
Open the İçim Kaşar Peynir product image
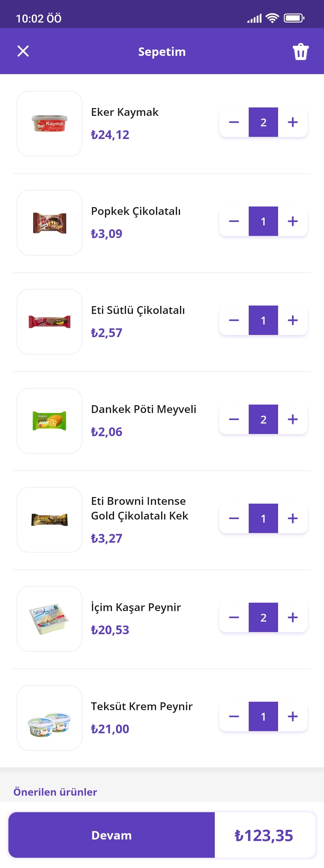[x=49, y=619]
